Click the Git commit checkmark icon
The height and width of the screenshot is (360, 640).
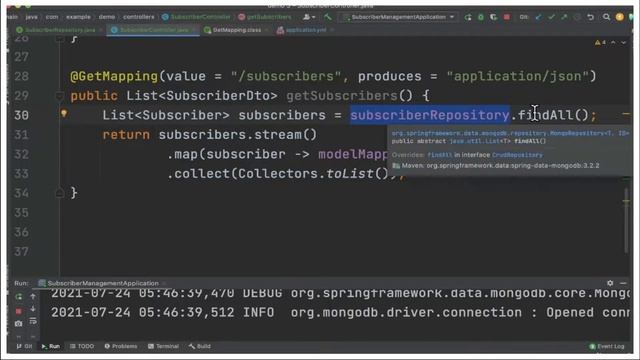(x=551, y=17)
